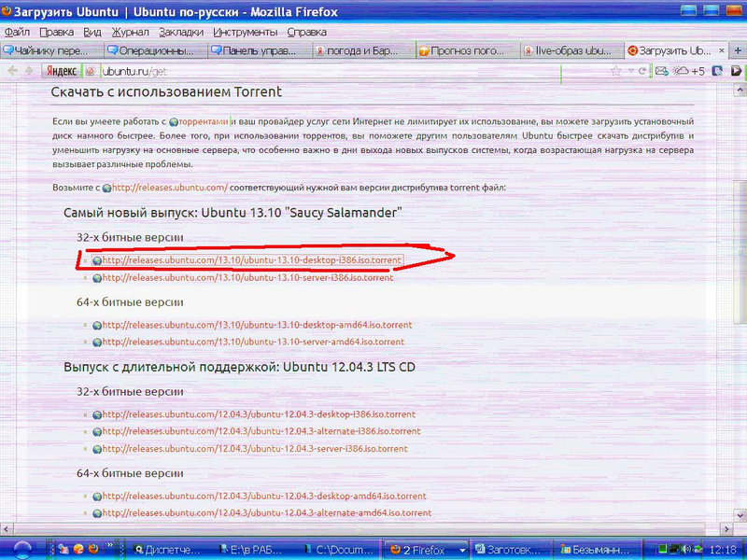The image size is (747, 560).
Task: Click the Windows Start button
Action: pyautogui.click(x=21, y=550)
